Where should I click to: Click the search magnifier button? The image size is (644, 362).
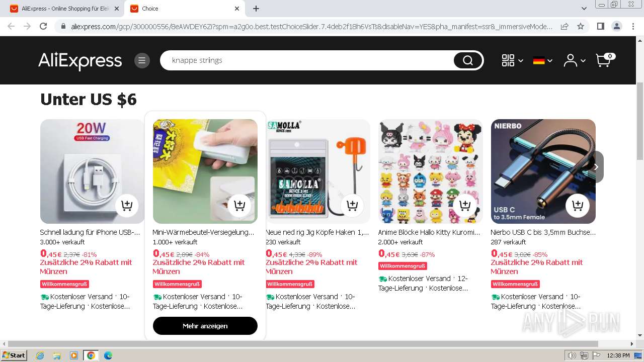pyautogui.click(x=468, y=61)
